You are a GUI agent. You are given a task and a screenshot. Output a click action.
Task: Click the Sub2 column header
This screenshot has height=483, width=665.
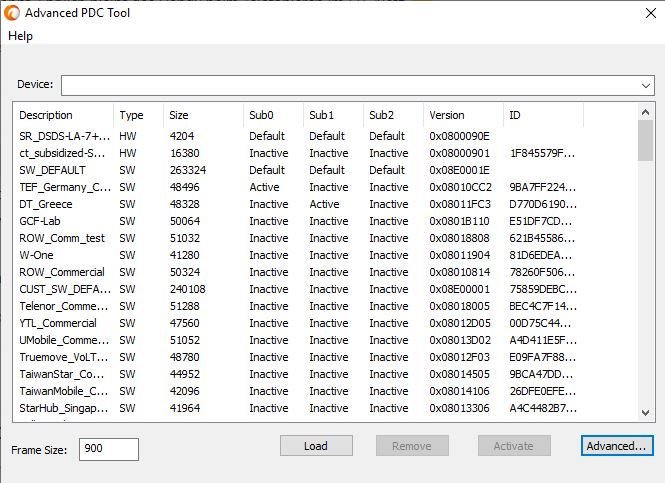394,115
